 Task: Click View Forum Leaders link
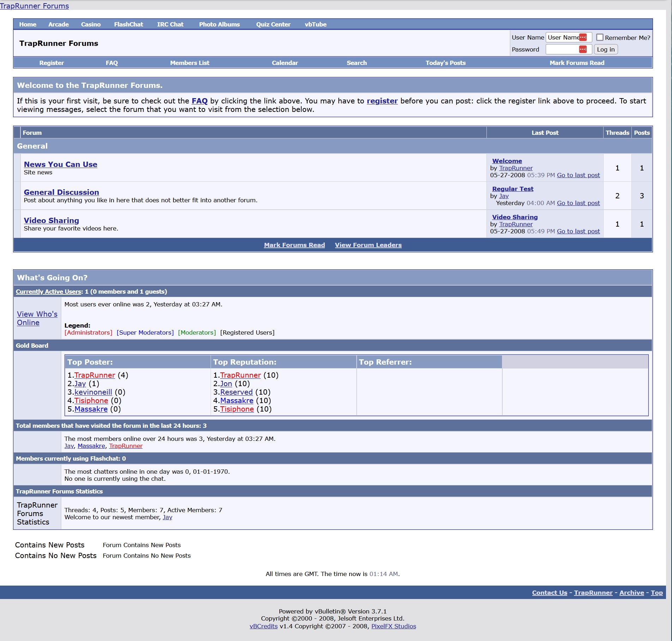[x=368, y=245]
